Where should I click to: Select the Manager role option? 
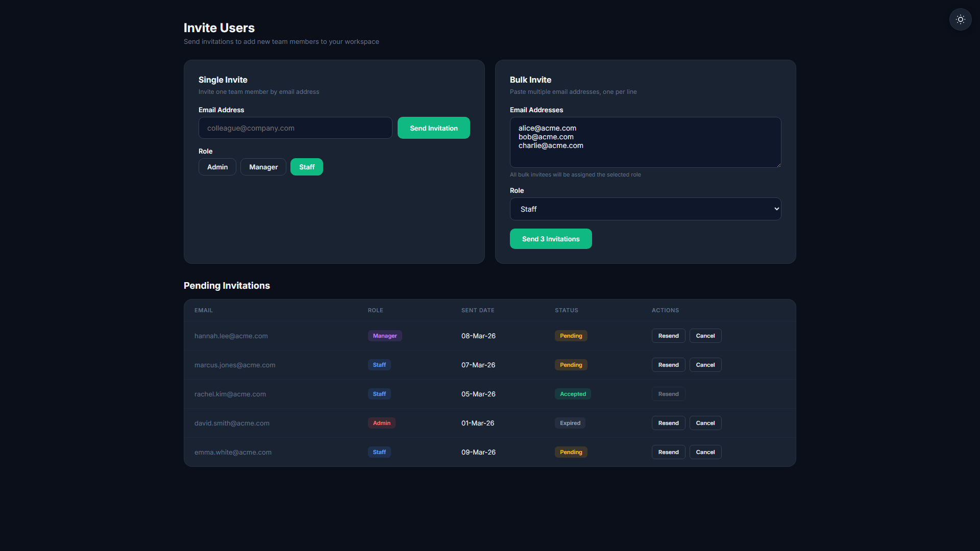(263, 167)
